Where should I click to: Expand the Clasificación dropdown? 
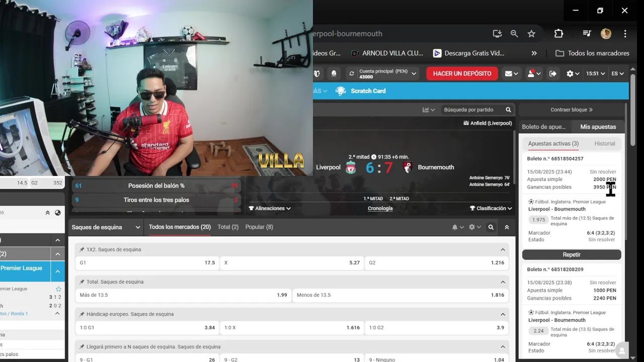tap(491, 208)
